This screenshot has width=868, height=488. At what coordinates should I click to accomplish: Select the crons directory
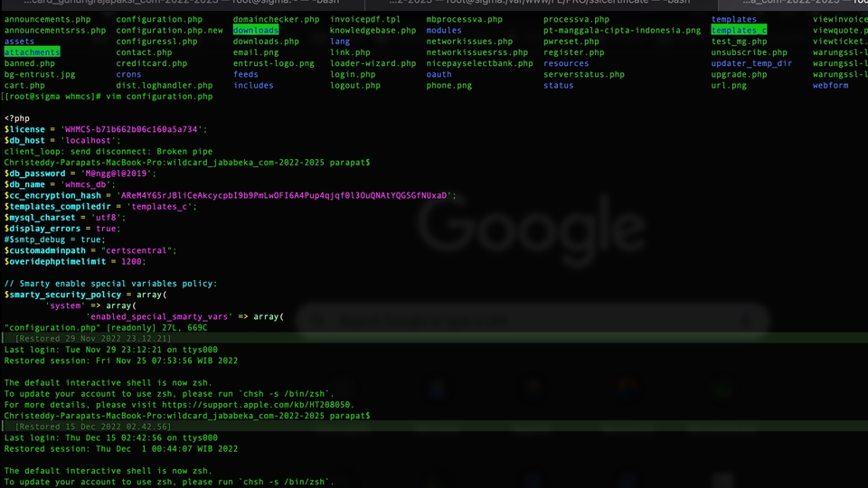point(129,75)
